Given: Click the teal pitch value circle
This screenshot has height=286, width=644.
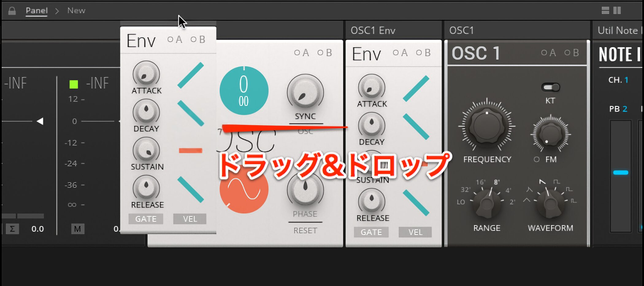Looking at the screenshot, I should pyautogui.click(x=244, y=91).
